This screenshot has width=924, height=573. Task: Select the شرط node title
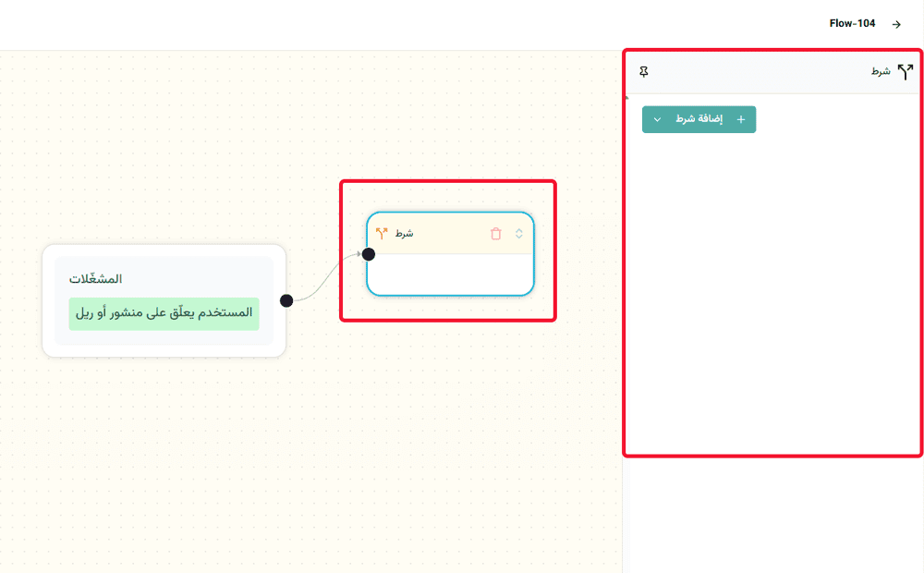[x=405, y=234]
